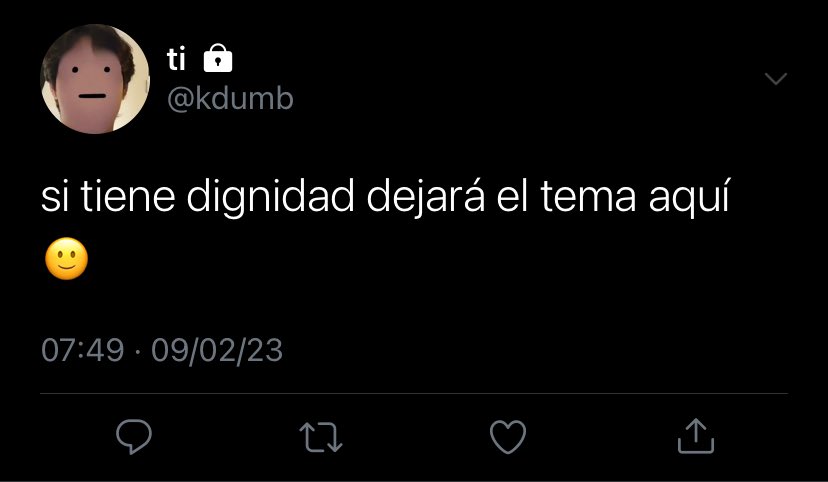This screenshot has height=482, width=828.
Task: Toggle the heart to favorite this post
Action: pyautogui.click(x=508, y=437)
